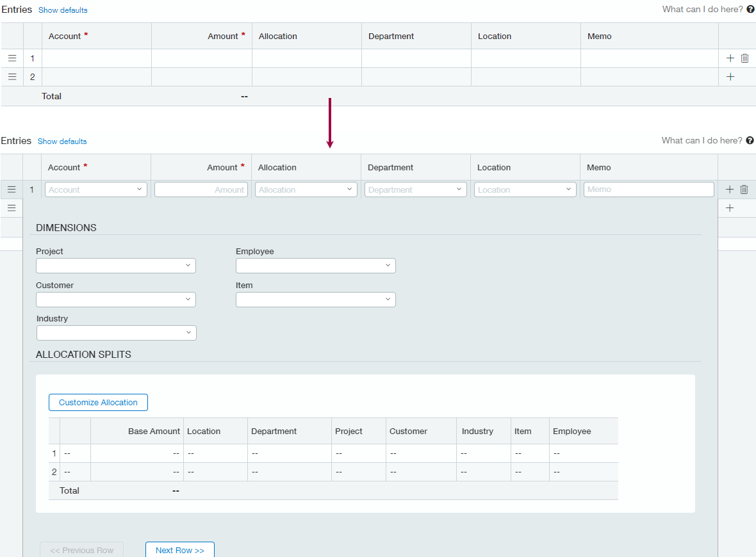The height and width of the screenshot is (557, 756).
Task: Open the help question mark icon at top right
Action: [x=750, y=9]
